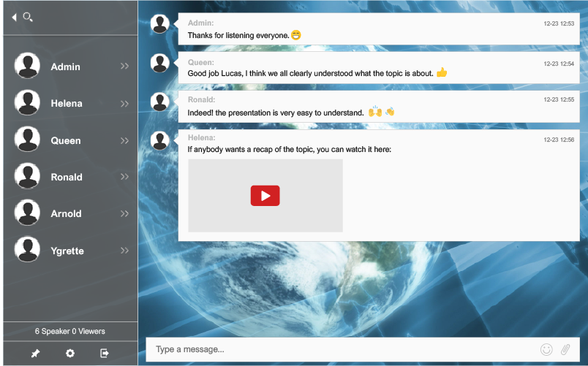This screenshot has height=366, width=588.
Task: Click Admin's avatar beside first message
Action: pyautogui.click(x=160, y=24)
